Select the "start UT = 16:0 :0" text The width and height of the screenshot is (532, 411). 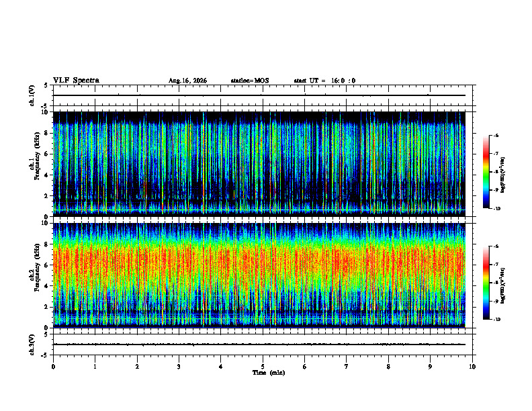[324, 81]
